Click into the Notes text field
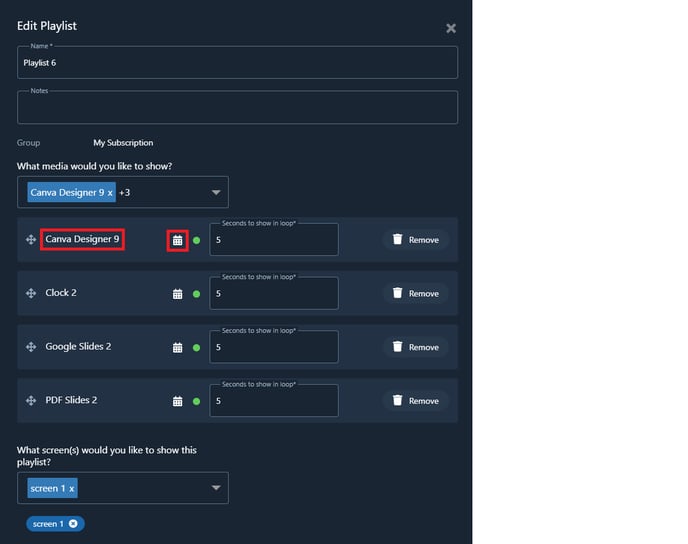Screen dimensions: 688x544 (237, 107)
